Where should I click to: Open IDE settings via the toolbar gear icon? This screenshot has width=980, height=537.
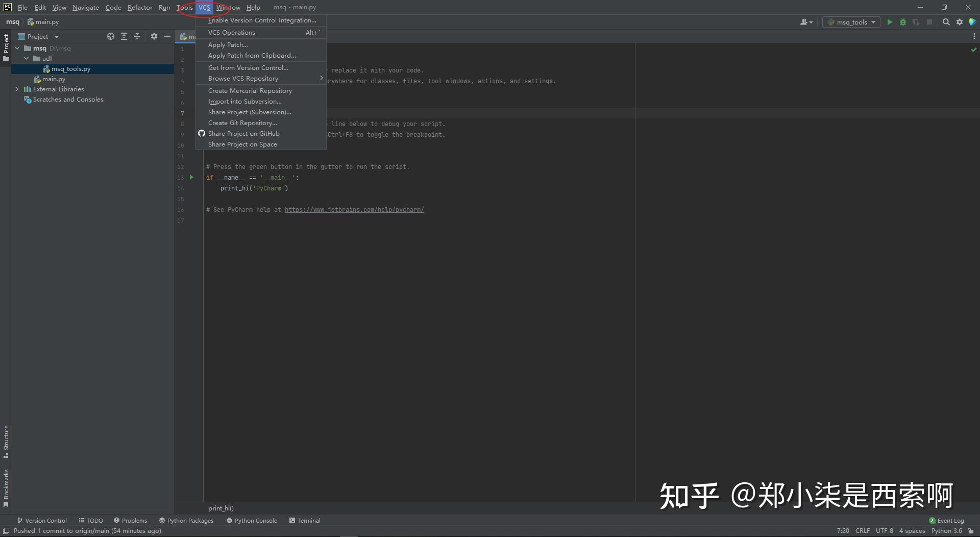960,22
